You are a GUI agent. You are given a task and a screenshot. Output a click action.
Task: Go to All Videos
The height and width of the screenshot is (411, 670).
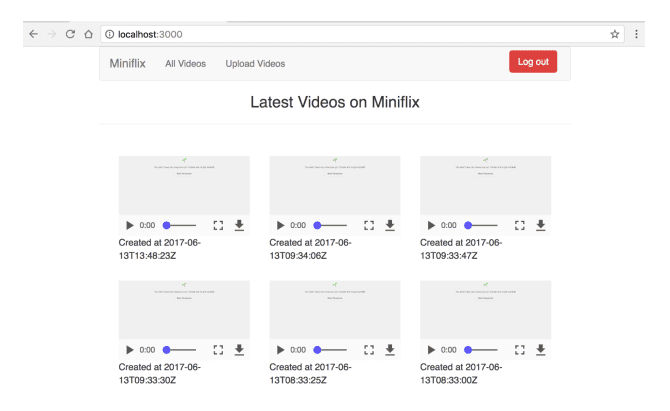point(185,64)
